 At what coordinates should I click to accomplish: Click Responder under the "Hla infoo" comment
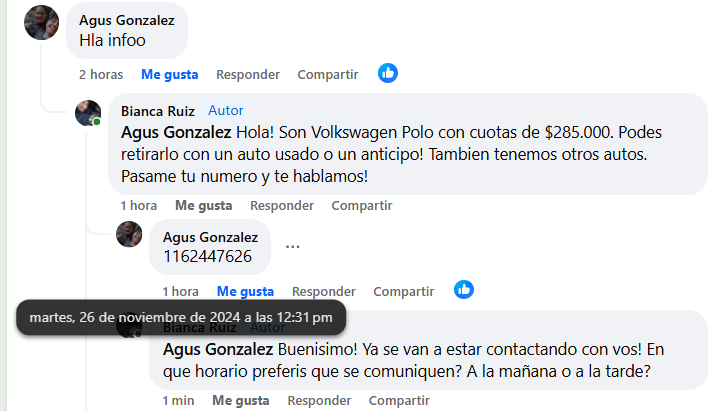click(248, 74)
